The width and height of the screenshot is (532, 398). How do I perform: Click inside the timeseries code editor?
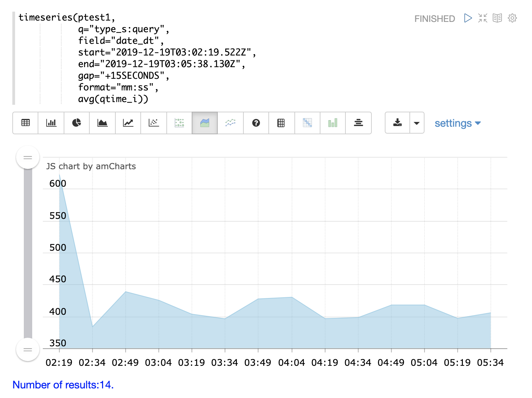(x=137, y=58)
